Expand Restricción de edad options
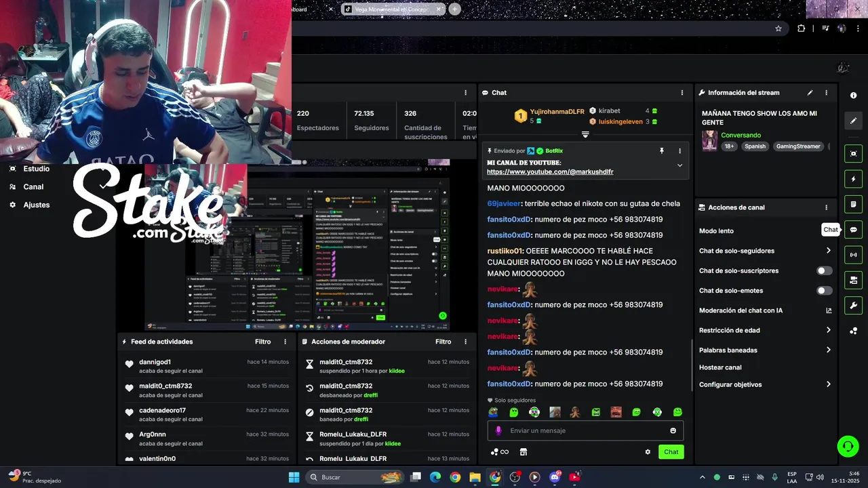Viewport: 868px width, 488px height. pyautogui.click(x=829, y=330)
